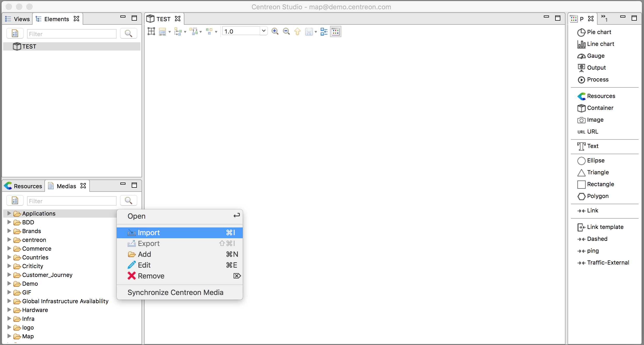Select the Link template tool
644x345 pixels.
tap(605, 227)
